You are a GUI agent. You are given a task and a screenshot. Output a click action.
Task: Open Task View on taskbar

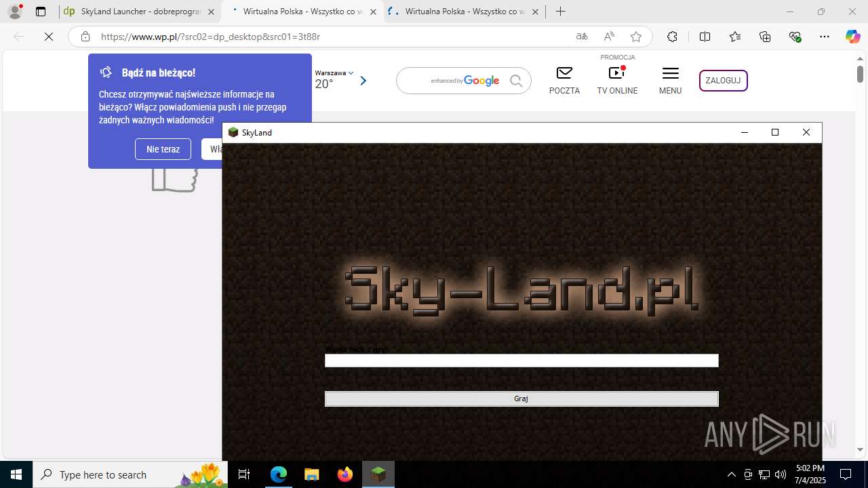(x=244, y=474)
